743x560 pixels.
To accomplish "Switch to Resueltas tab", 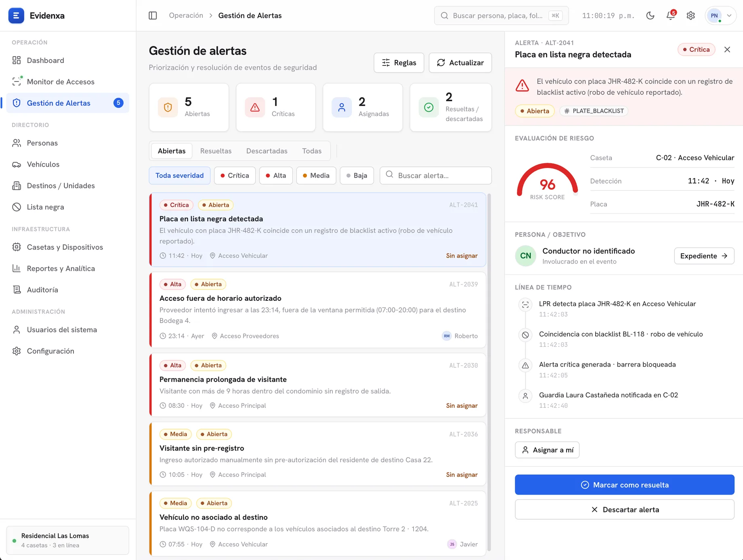I will 216,151.
